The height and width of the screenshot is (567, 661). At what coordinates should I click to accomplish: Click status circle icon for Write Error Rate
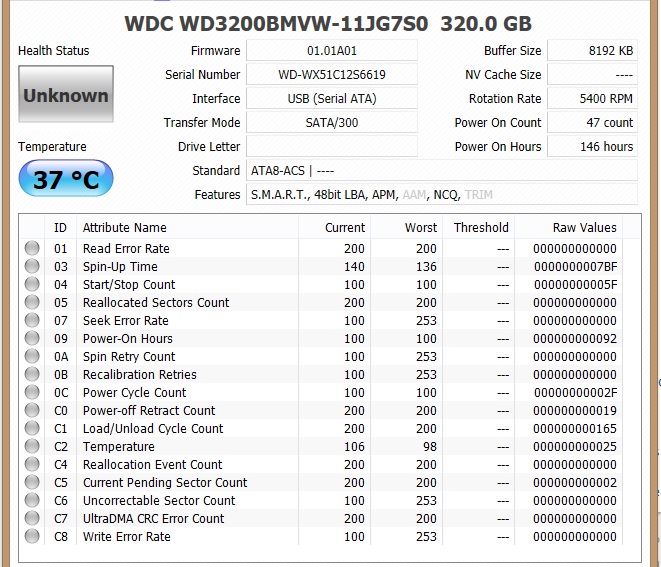tap(32, 536)
